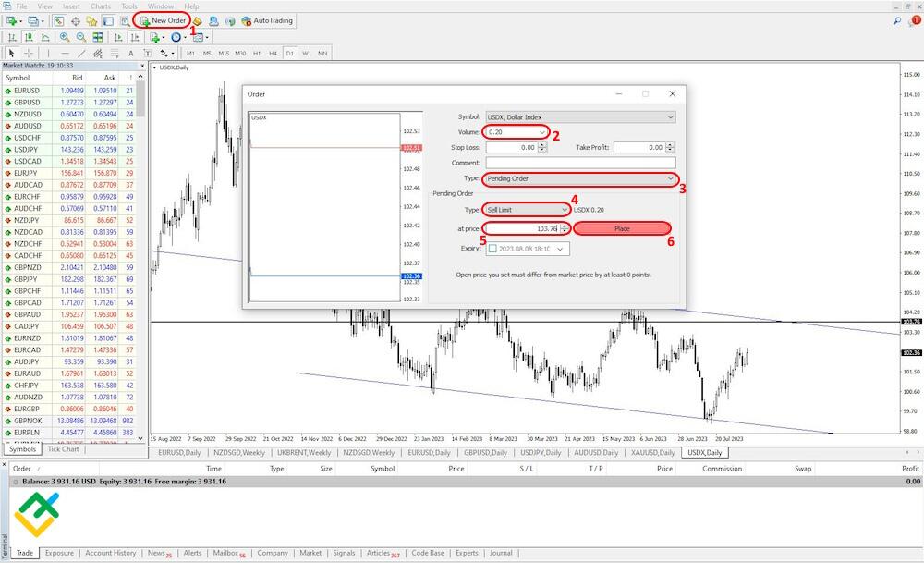Select the USDJPY row in Market Watch

coord(69,150)
